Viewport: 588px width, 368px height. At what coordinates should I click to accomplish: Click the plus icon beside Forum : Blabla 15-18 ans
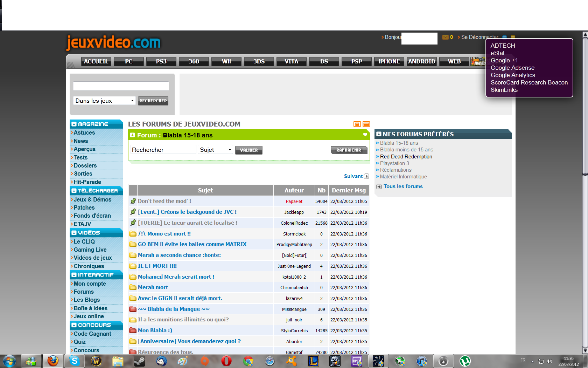132,135
